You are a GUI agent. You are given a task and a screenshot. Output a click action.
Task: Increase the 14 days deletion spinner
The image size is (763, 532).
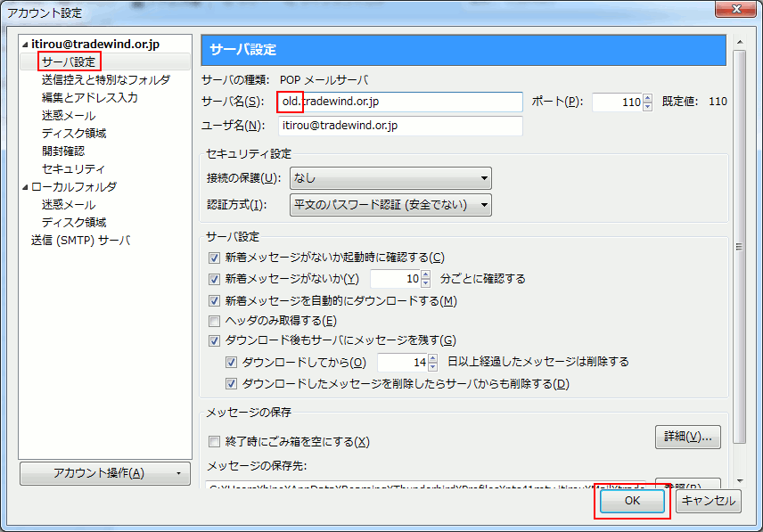(433, 357)
